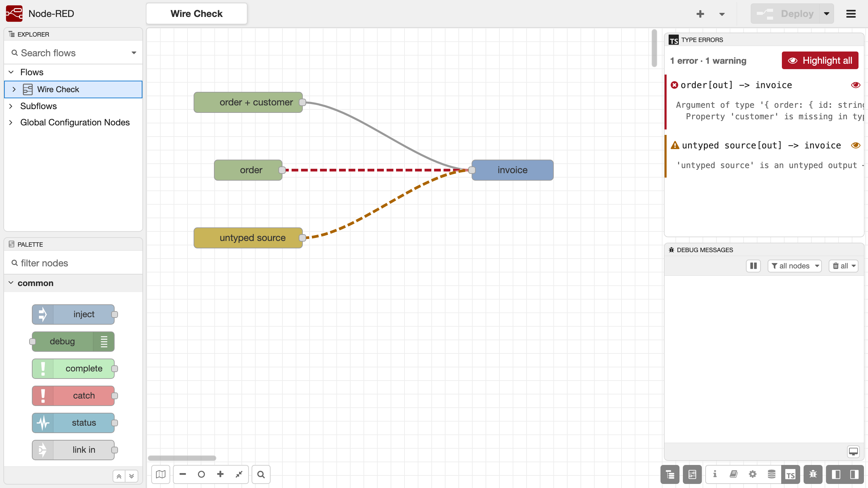The width and height of the screenshot is (868, 488).
Task: Open the 'all' clear messages dropdown
Action: pyautogui.click(x=844, y=266)
